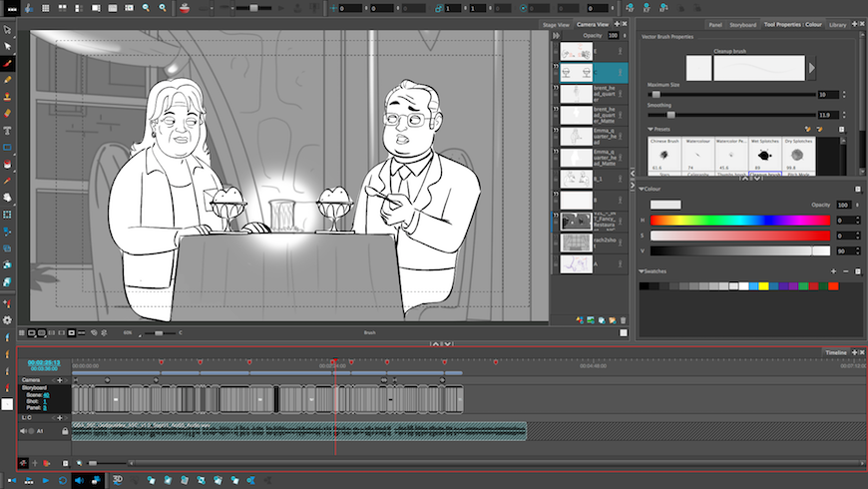
Task: Open the Presets menu page icon
Action: (x=842, y=129)
